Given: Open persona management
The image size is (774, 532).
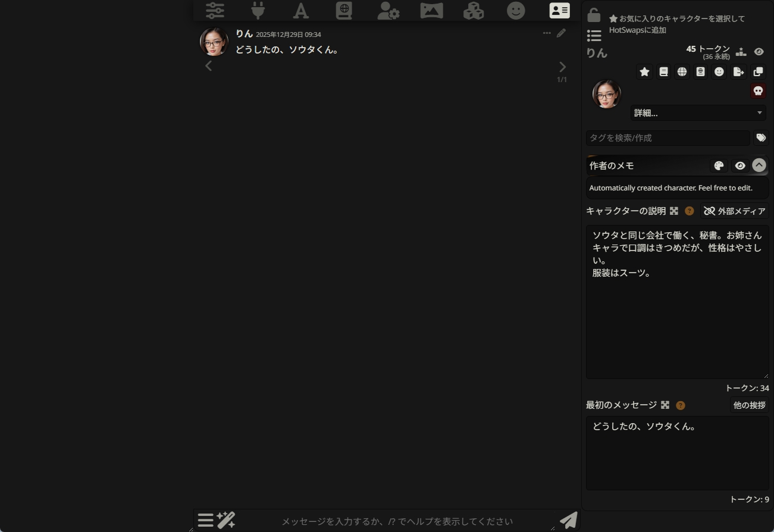Looking at the screenshot, I should 387,10.
